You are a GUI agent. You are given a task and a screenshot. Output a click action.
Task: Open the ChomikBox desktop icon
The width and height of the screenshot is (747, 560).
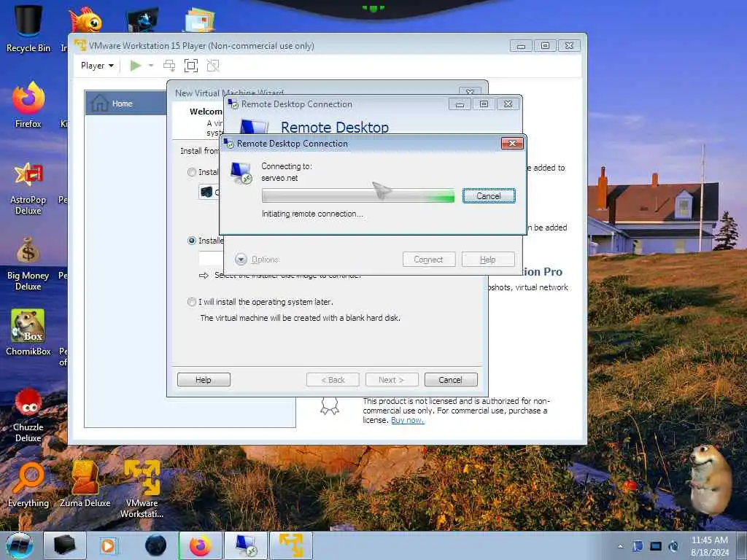[x=28, y=332]
